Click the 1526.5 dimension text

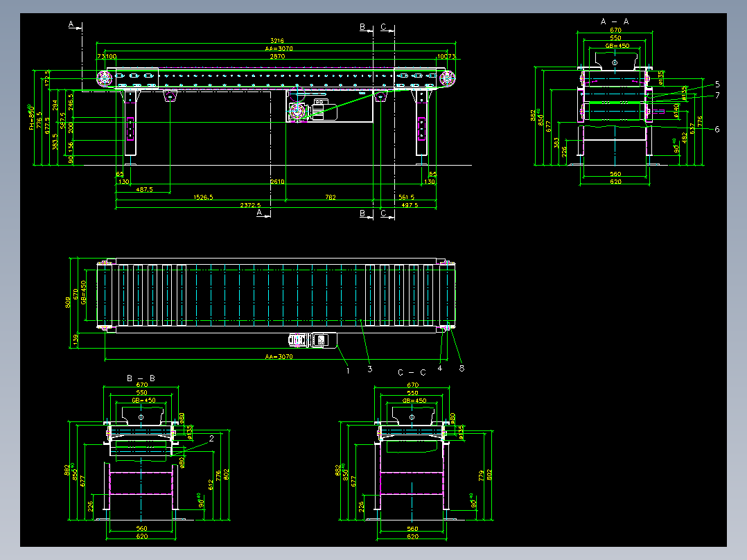point(203,197)
